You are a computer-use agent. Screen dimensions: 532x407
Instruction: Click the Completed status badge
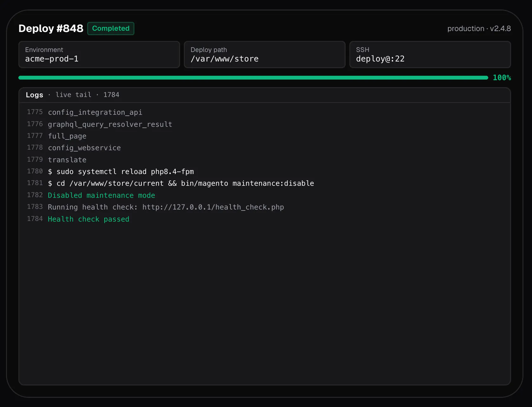[x=111, y=29]
